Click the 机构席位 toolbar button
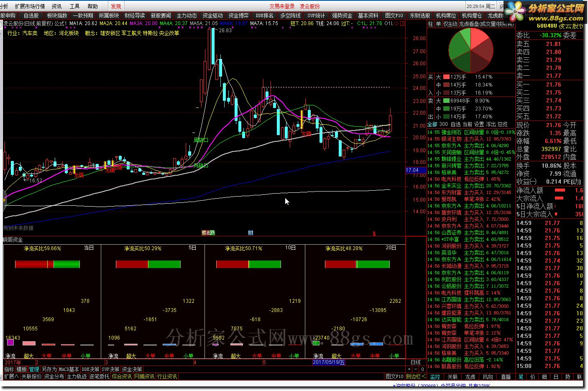This screenshot has width=588, height=391. pos(446,15)
